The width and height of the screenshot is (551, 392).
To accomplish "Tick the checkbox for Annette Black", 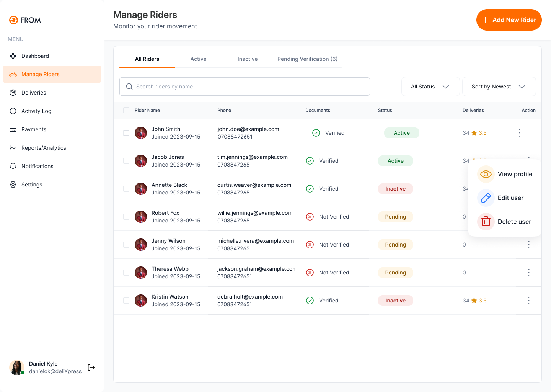I will click(126, 189).
